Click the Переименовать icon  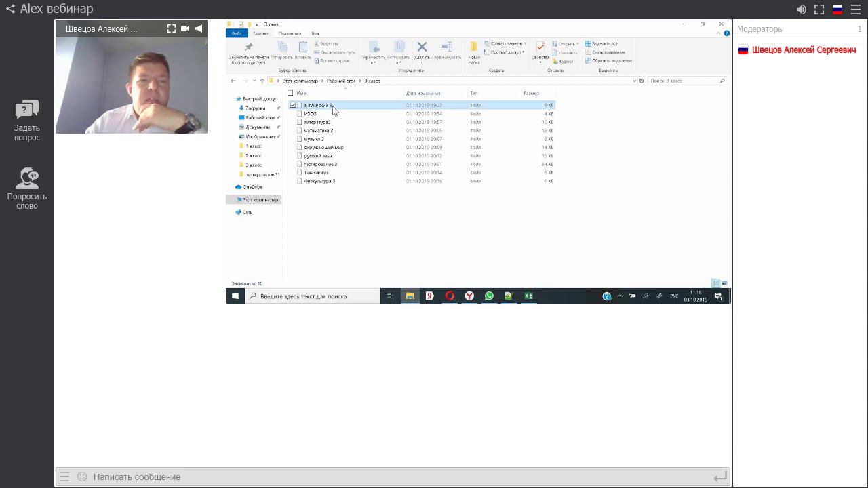click(446, 47)
